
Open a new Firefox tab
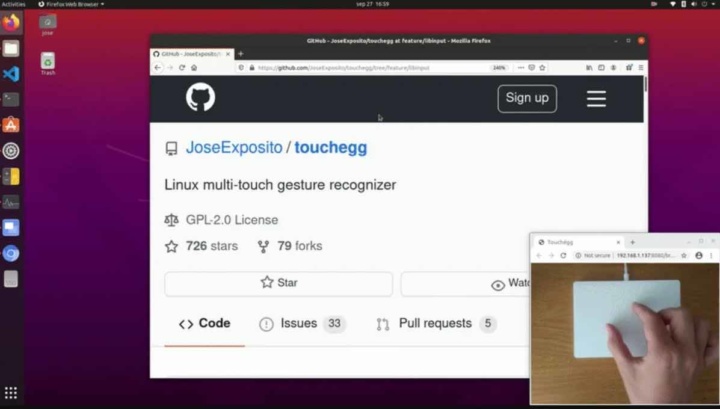[241, 54]
